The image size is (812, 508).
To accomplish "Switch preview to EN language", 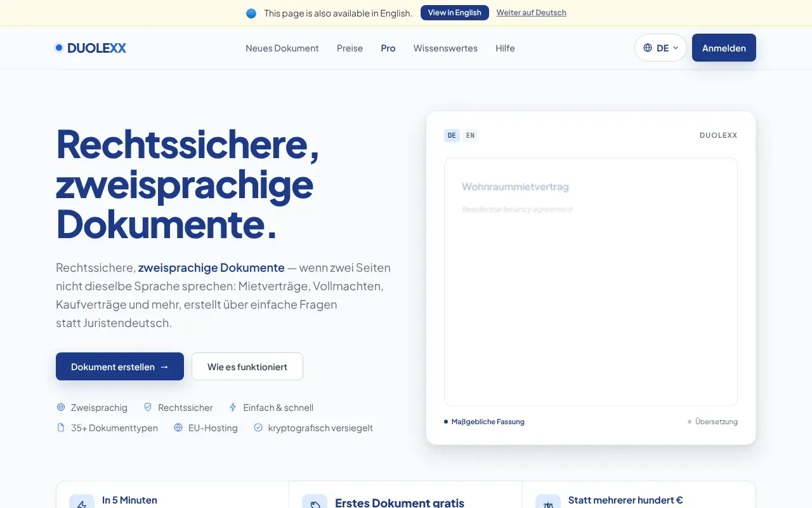I will [470, 135].
